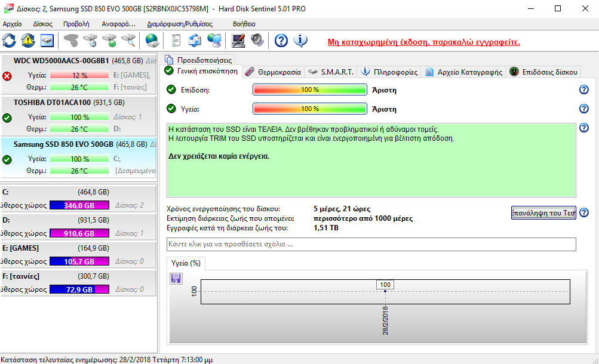Click the refresh disk status toolbar icon

(x=9, y=41)
